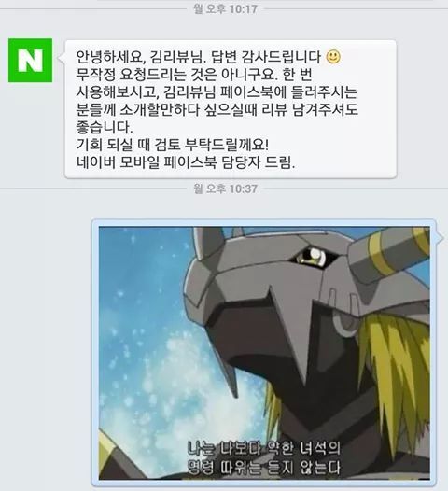Click the line 기회 되실 때 검토 부탁드릴께요!
The width and height of the screenshot is (448, 491).
173,145
